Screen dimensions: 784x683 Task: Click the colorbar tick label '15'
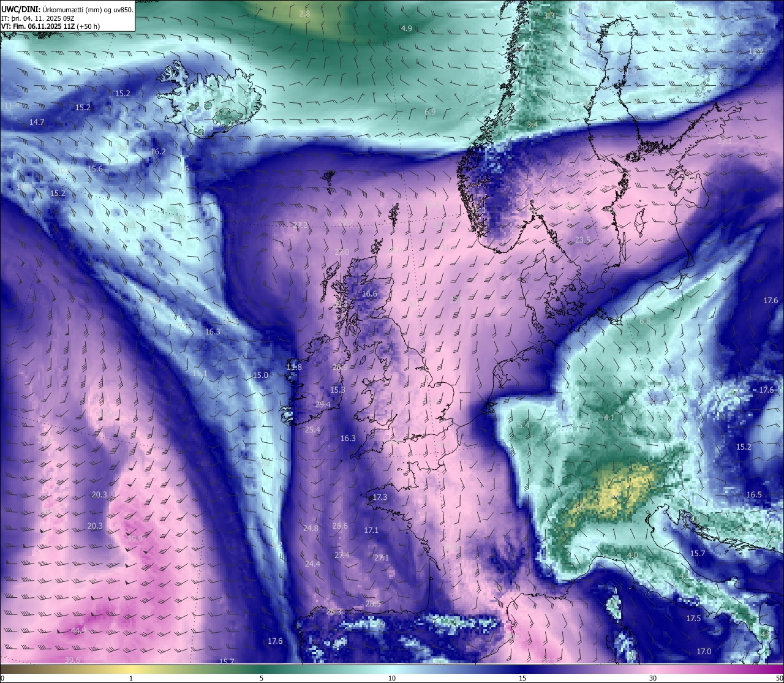522,678
